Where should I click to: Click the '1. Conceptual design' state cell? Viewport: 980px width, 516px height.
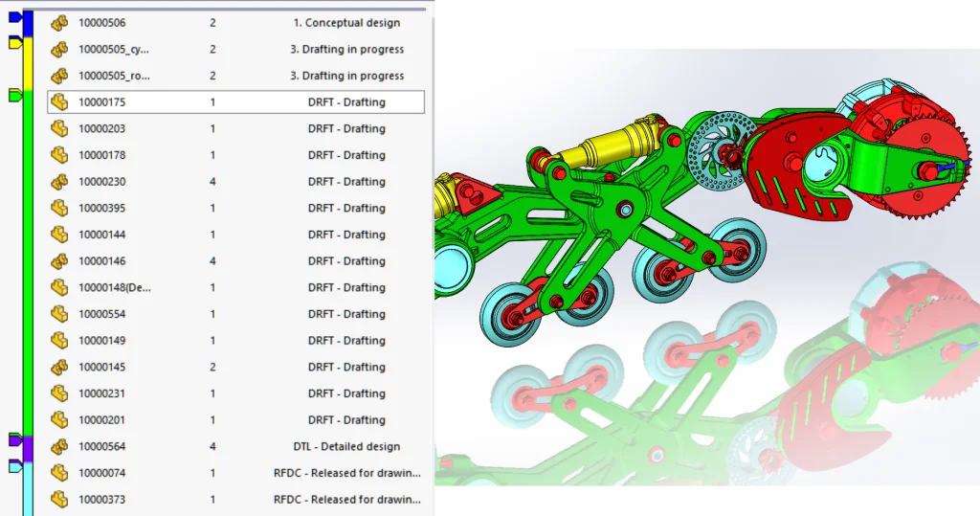click(346, 23)
